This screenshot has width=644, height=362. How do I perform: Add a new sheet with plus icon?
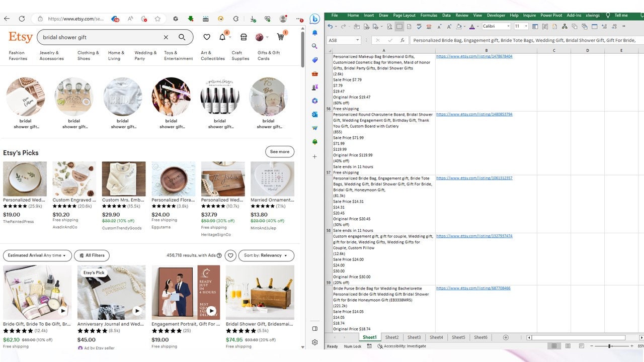click(506, 337)
